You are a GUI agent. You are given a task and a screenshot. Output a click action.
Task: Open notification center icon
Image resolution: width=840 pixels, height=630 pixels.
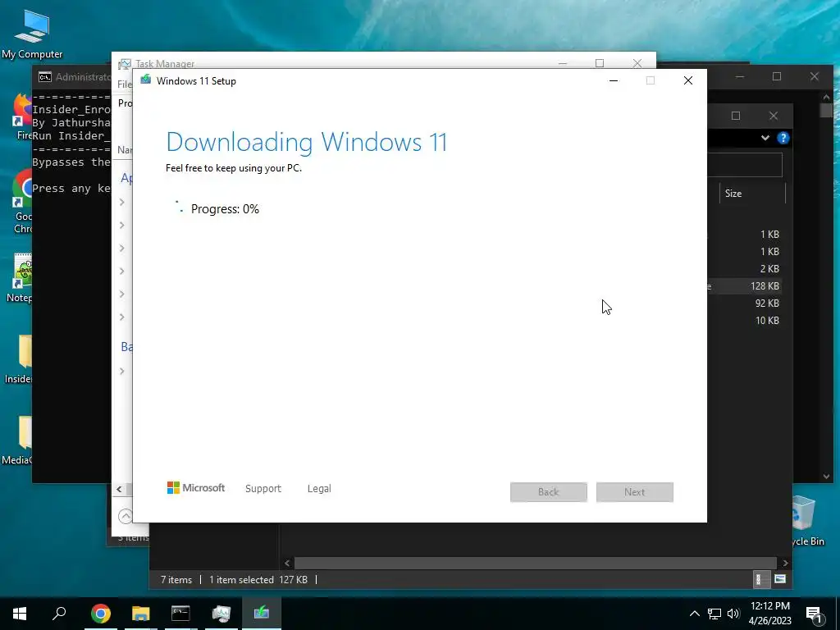click(x=814, y=614)
